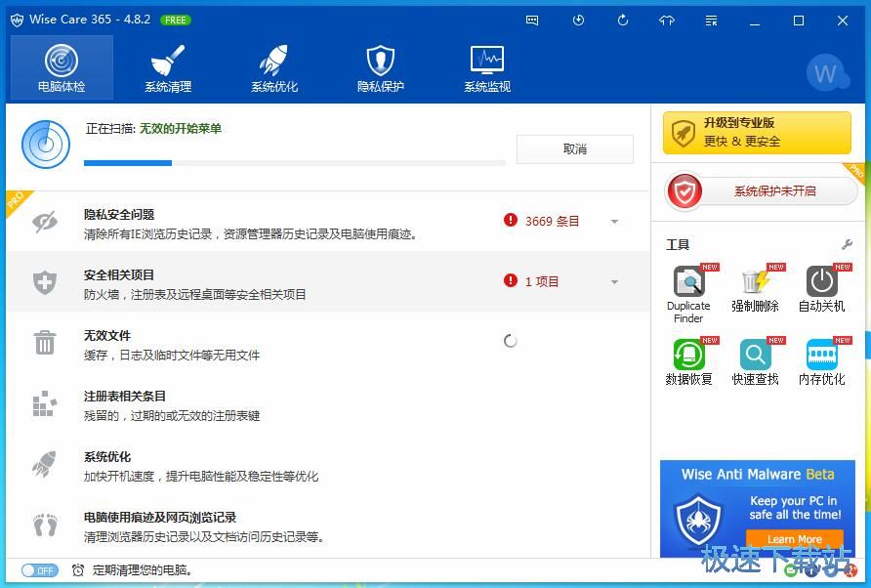The image size is (871, 588).
Task: Select the 注册表相关条目 row title
Action: [x=125, y=397]
